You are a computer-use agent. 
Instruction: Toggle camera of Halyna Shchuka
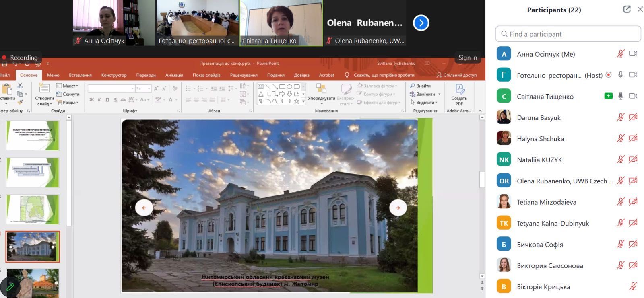[x=633, y=138]
